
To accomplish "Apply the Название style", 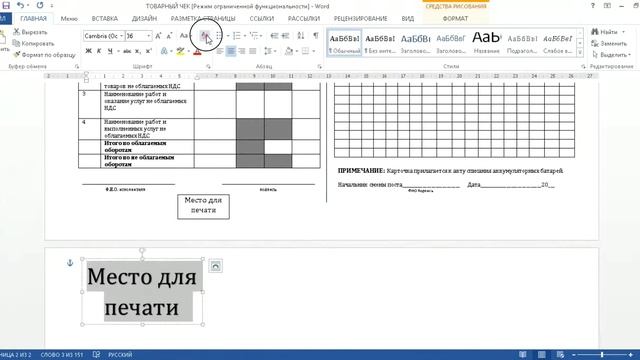I will (x=487, y=42).
